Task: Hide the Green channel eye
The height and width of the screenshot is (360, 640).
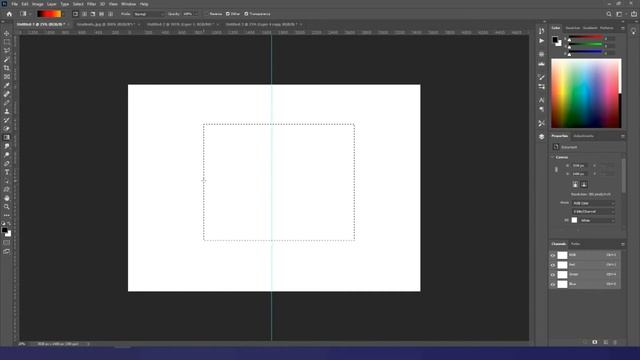Action: coord(553,275)
